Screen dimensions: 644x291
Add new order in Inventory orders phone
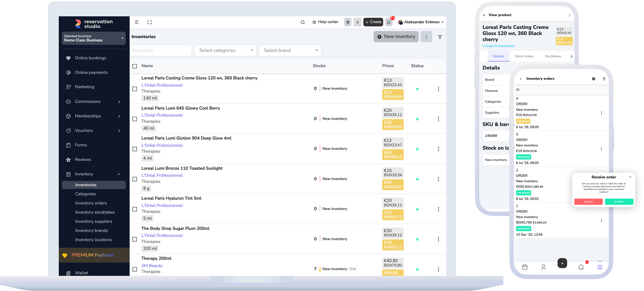(x=593, y=79)
